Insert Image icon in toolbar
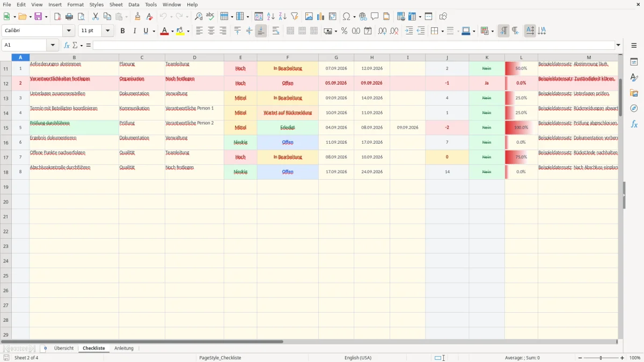 tap(309, 17)
